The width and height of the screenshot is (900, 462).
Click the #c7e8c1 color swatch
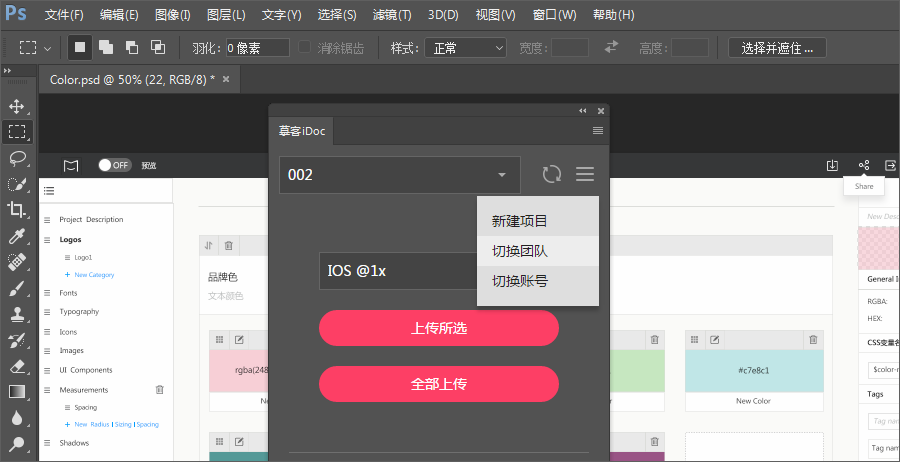click(x=754, y=371)
